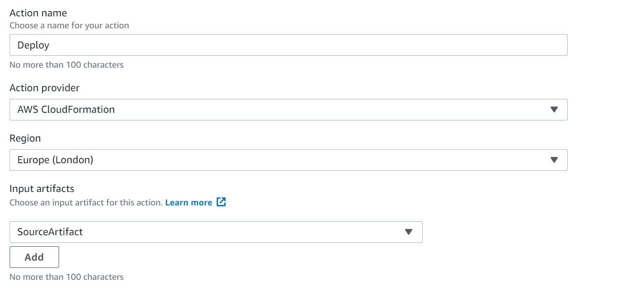Click the empty right end of Action name field

point(528,45)
